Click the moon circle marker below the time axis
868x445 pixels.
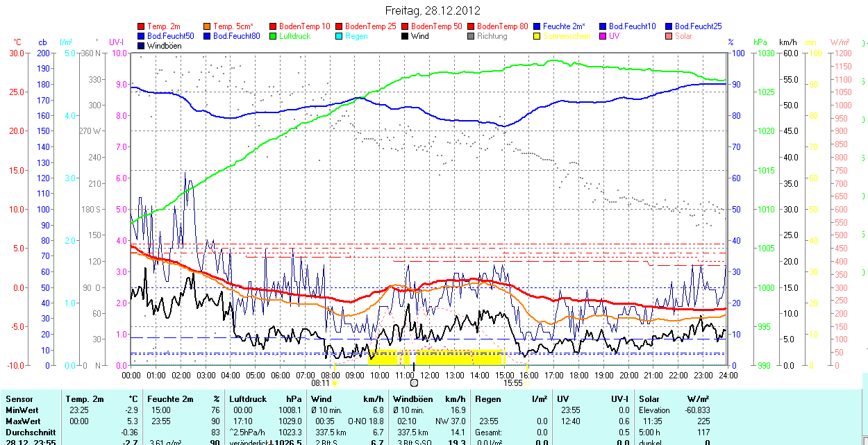(414, 383)
